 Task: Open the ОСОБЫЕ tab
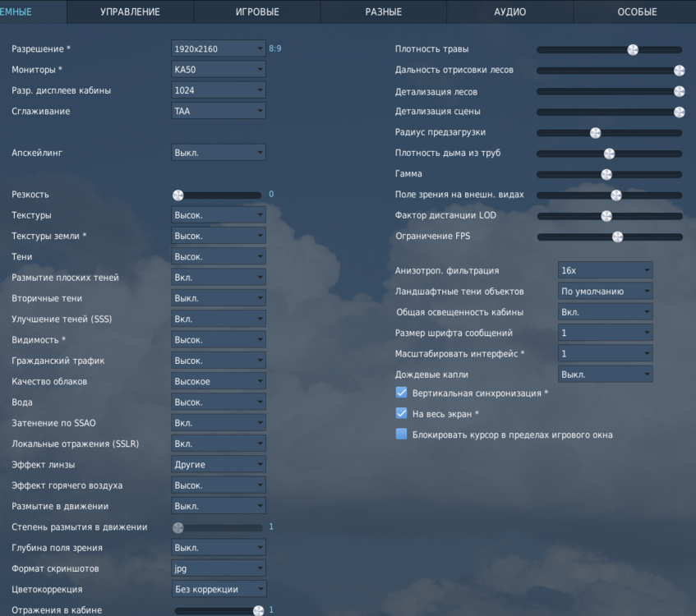pyautogui.click(x=637, y=12)
